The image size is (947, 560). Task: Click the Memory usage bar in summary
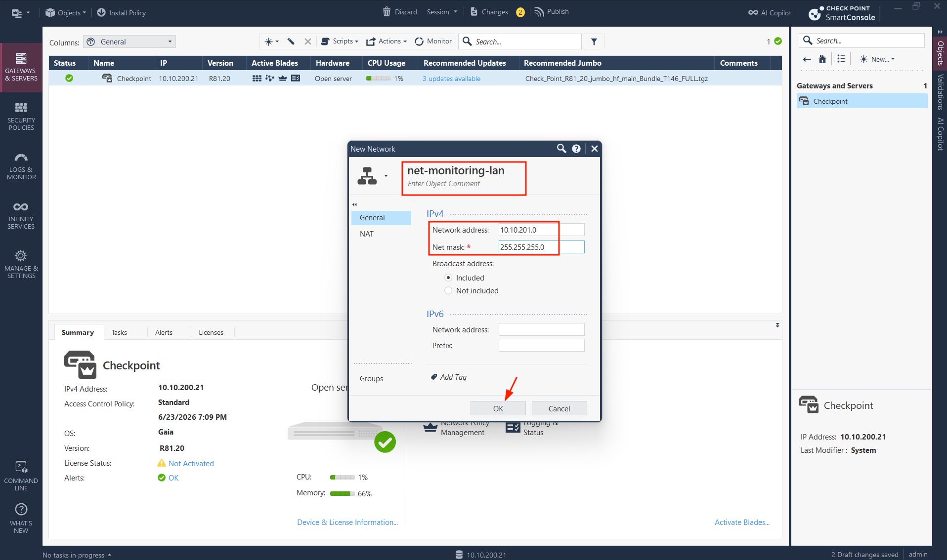(343, 493)
